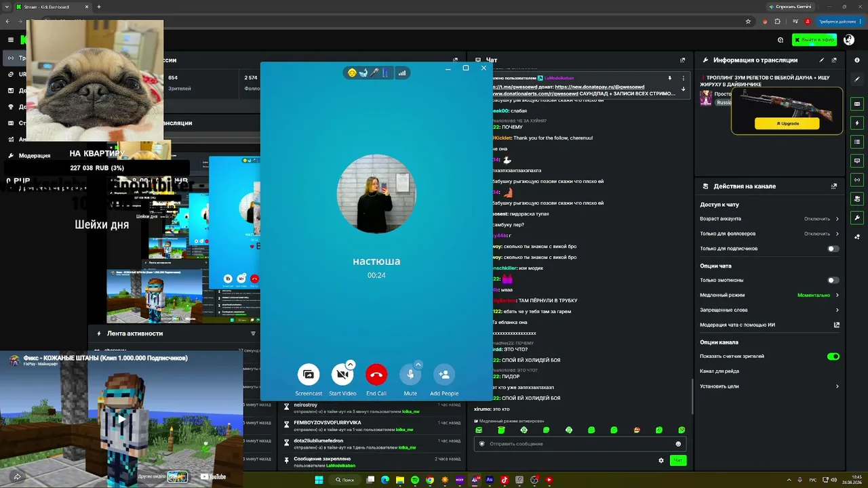Pop out the Действия на канале panel
The image size is (868, 488).
point(834,186)
